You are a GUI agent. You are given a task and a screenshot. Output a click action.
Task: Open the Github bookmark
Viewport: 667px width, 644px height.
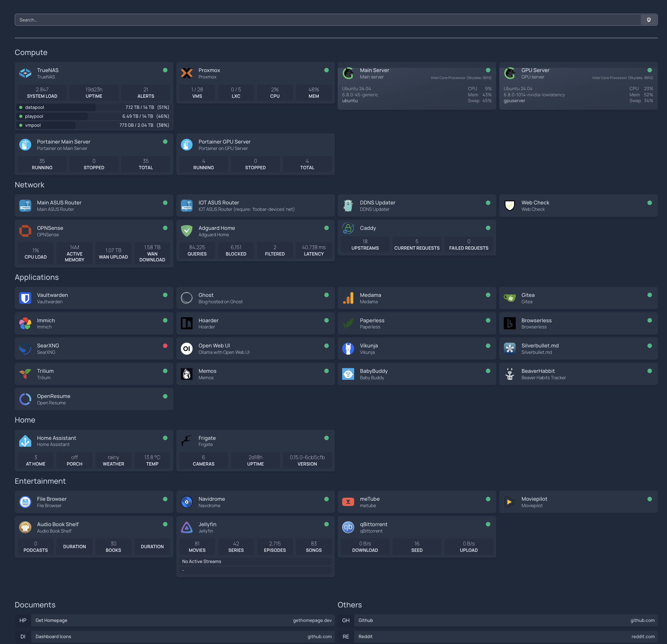point(498,620)
